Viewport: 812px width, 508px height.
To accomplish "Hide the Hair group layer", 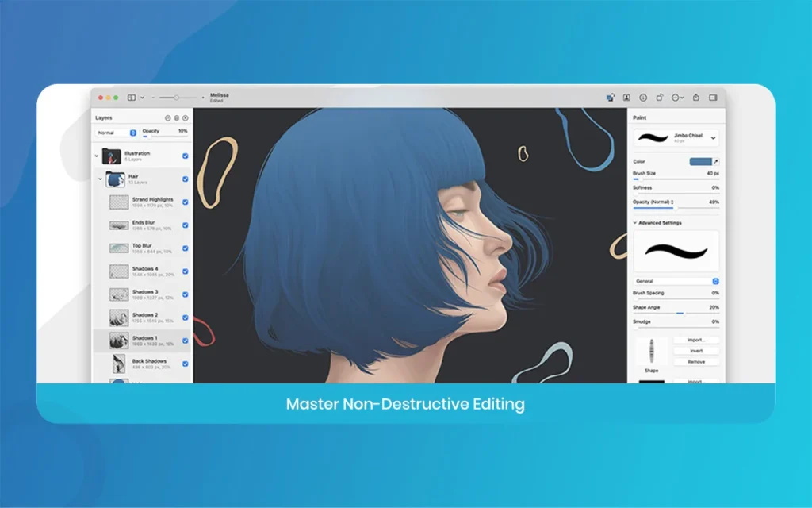I will coord(186,179).
